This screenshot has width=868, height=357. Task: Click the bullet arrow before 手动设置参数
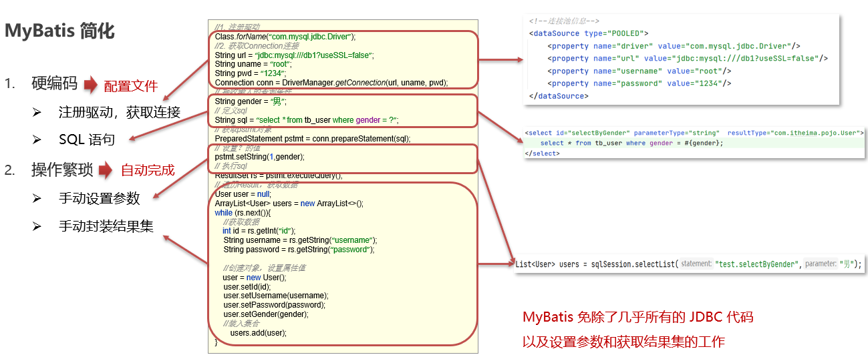tap(37, 198)
